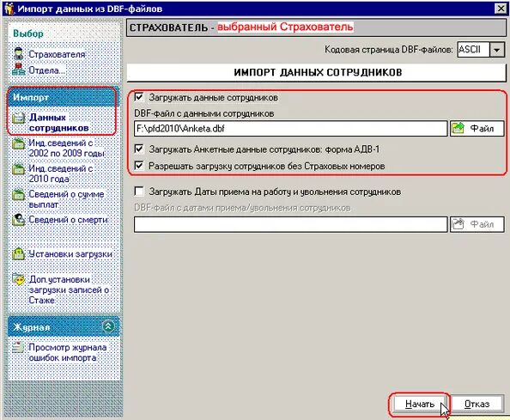Select Данных сотрудников import section
Image resolution: width=510 pixels, height=420 pixels.
click(x=59, y=123)
